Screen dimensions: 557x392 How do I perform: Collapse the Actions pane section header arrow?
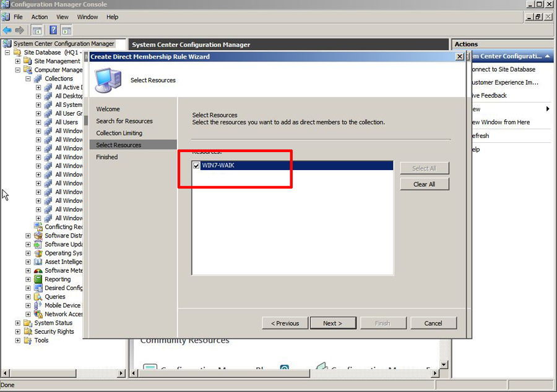click(548, 56)
